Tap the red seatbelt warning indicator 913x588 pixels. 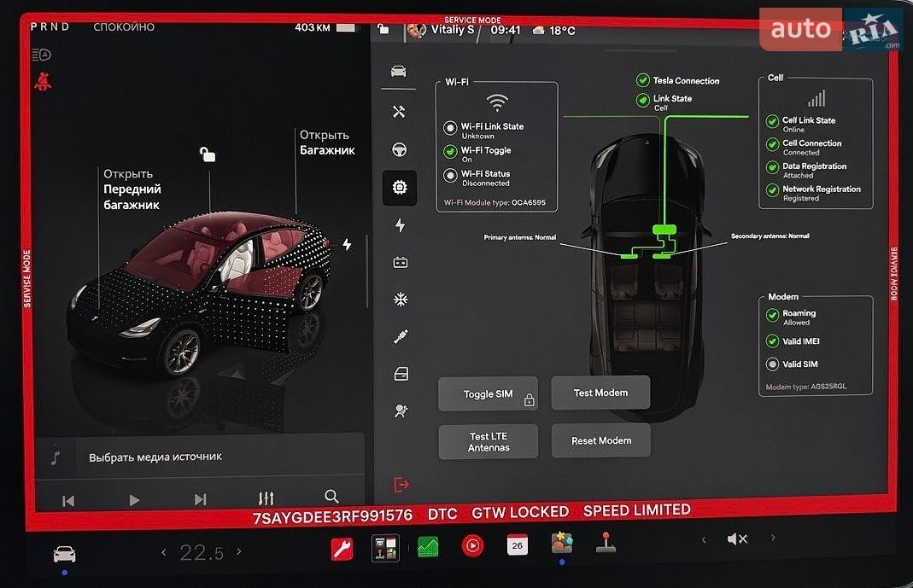pyautogui.click(x=43, y=81)
